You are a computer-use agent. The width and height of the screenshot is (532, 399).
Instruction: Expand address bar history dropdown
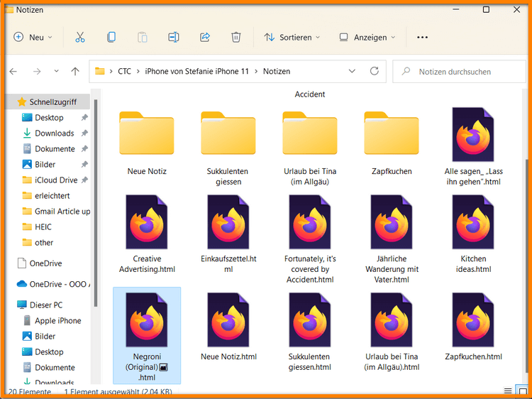pyautogui.click(x=352, y=71)
